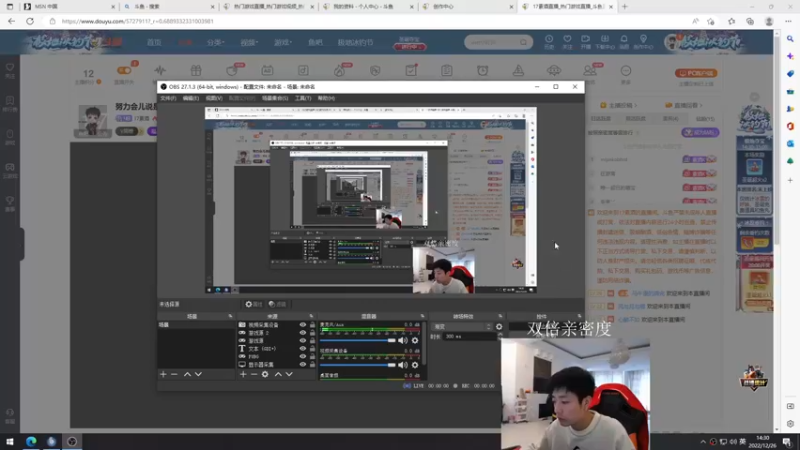Open the OBS Scene Collection menu
Screen dimensions: 800x450
click(275, 98)
